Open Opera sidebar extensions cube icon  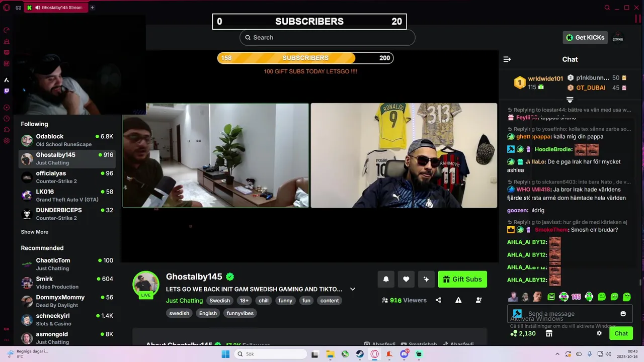(7, 130)
